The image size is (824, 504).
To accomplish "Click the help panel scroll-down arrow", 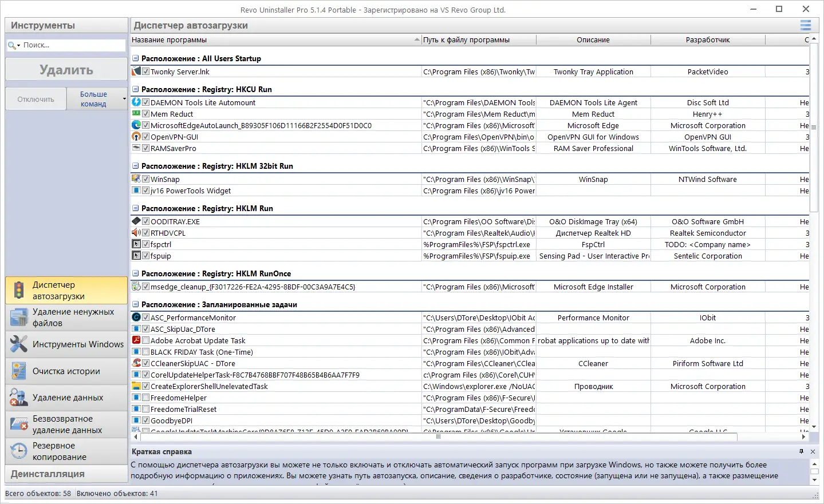I will pos(814,481).
